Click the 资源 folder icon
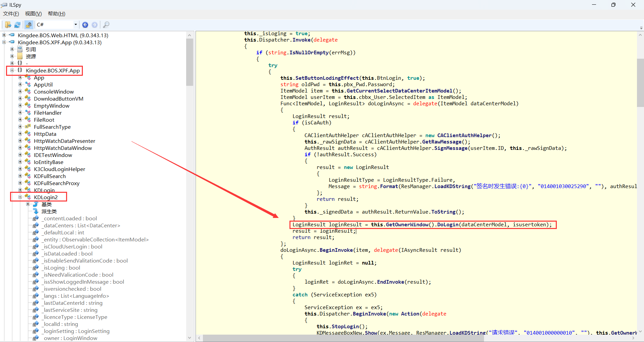The image size is (644, 342). 20,56
